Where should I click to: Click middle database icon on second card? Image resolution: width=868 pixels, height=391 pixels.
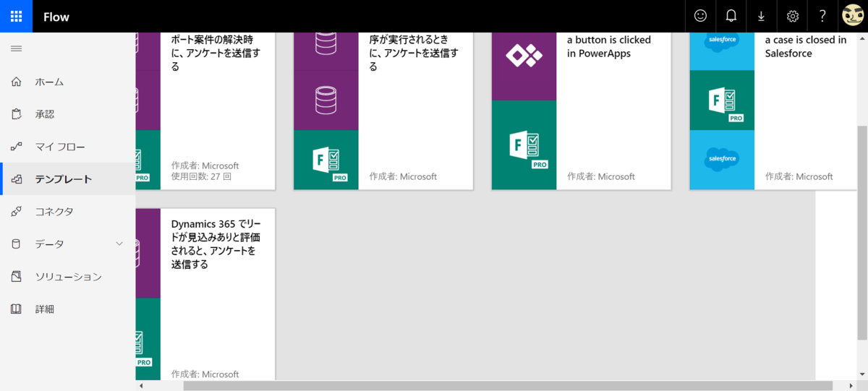coord(326,100)
